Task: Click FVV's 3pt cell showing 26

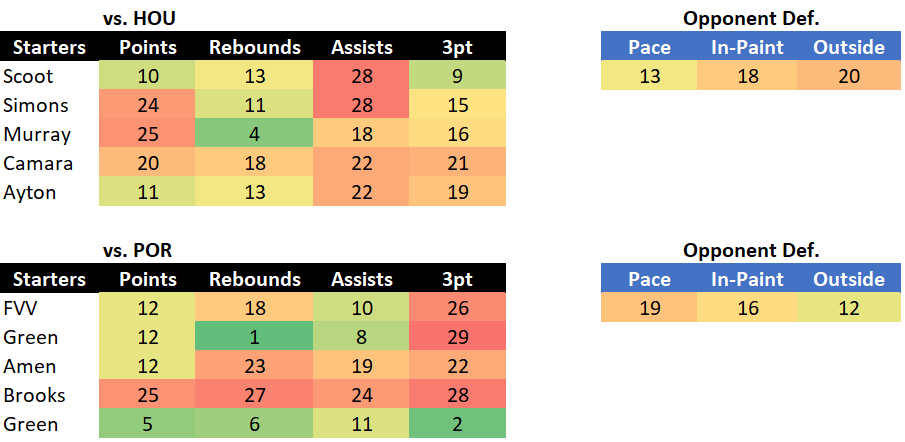Action: coord(457,308)
